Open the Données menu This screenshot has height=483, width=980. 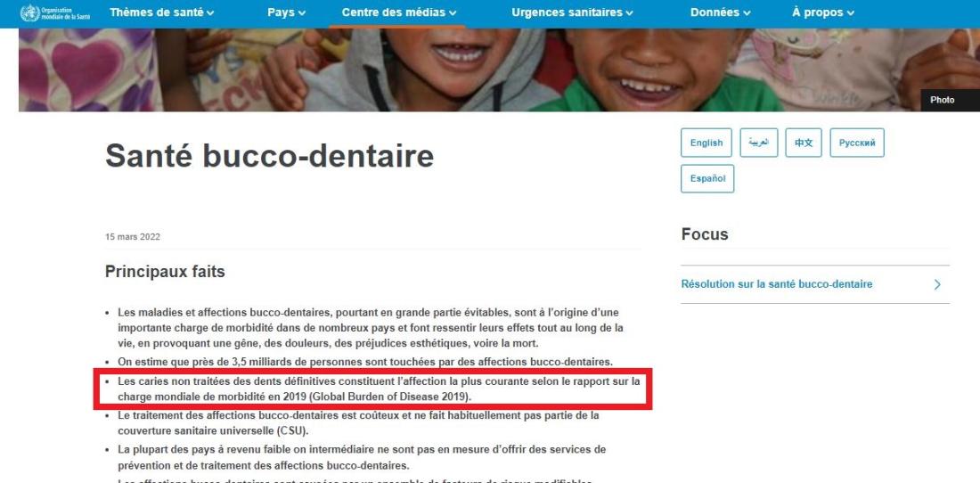pos(720,12)
